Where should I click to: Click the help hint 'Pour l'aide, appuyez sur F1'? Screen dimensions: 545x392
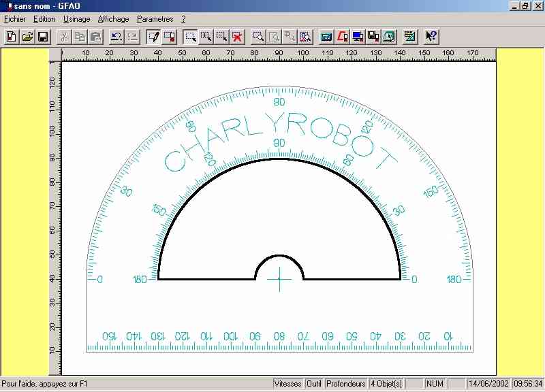(x=45, y=384)
